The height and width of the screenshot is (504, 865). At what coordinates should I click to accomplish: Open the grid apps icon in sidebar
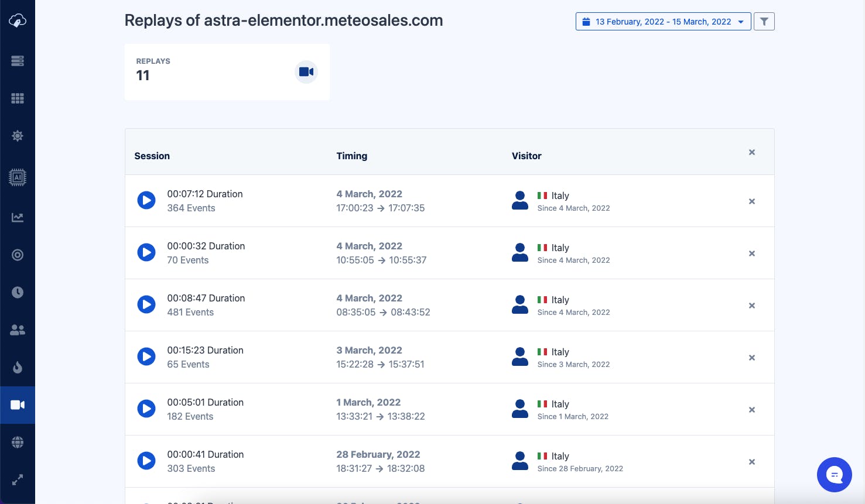coord(18,98)
